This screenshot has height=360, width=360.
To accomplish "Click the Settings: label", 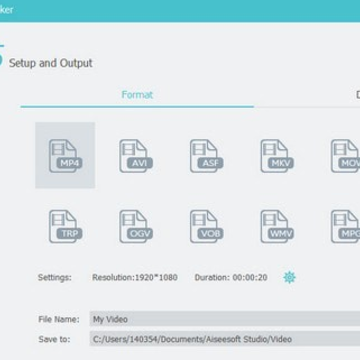I will [x=55, y=277].
